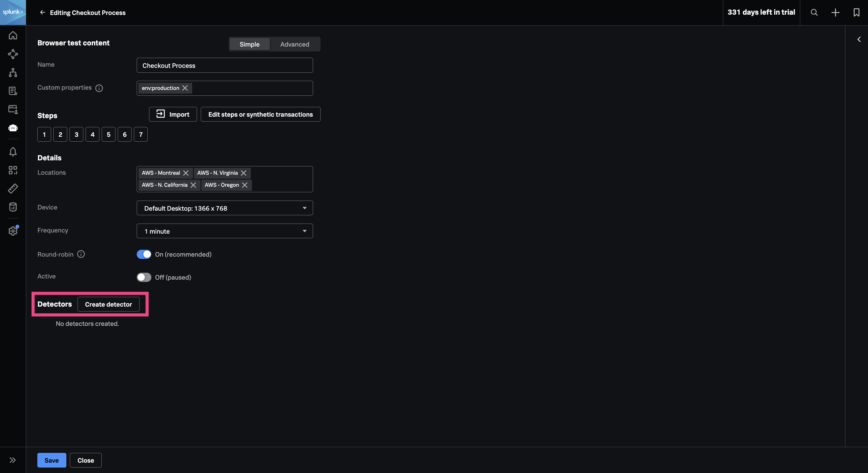Open the alerts bell icon in sidebar
This screenshot has height=473, width=868.
[13, 152]
